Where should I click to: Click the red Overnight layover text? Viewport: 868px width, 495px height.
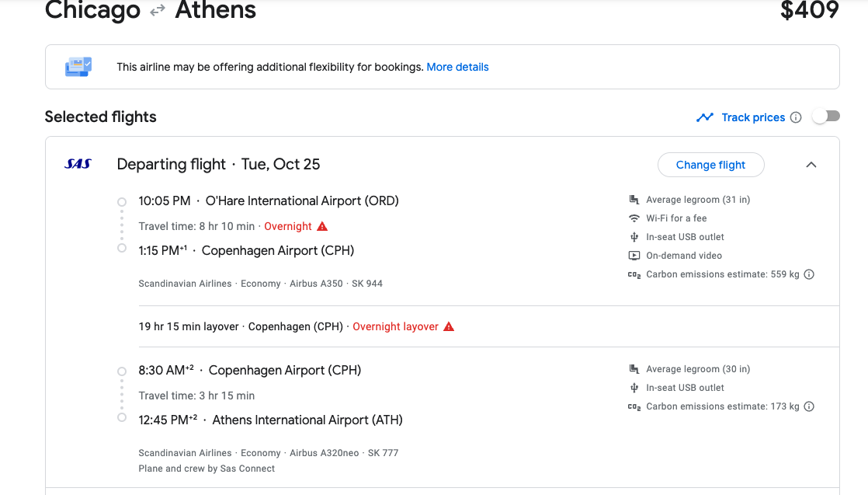[395, 326]
